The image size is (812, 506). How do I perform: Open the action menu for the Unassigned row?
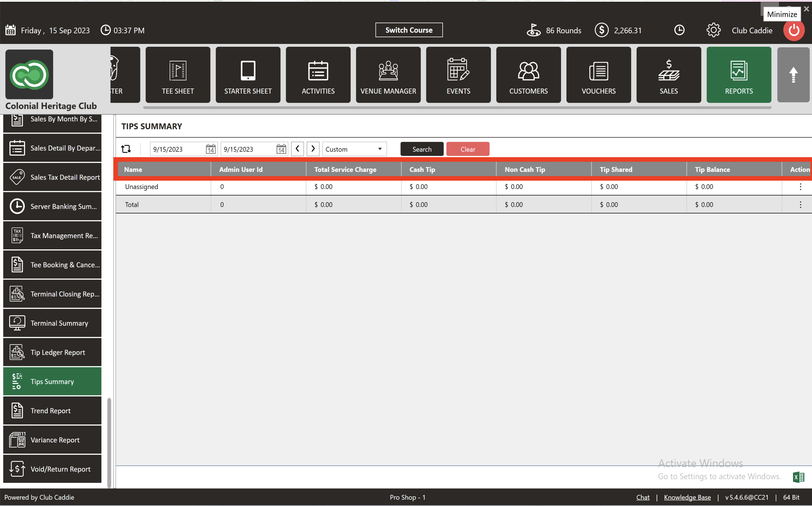tap(800, 187)
